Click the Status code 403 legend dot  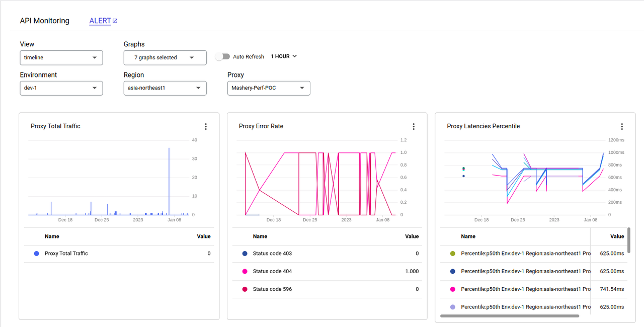(x=245, y=254)
